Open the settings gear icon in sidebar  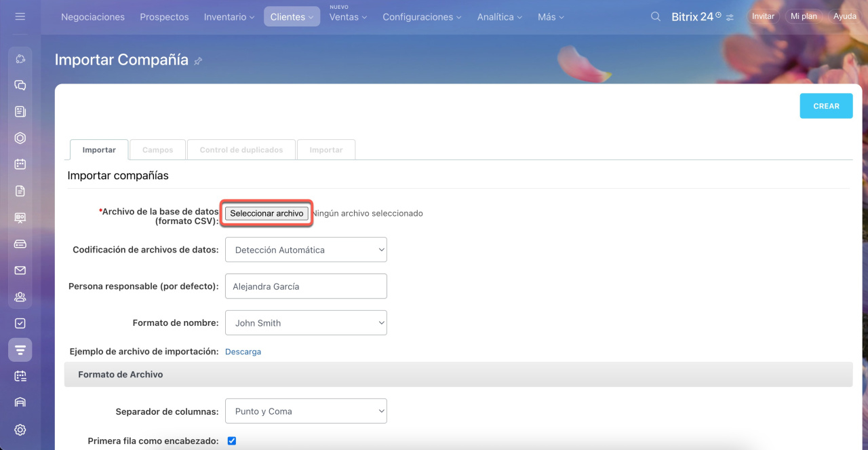point(20,430)
